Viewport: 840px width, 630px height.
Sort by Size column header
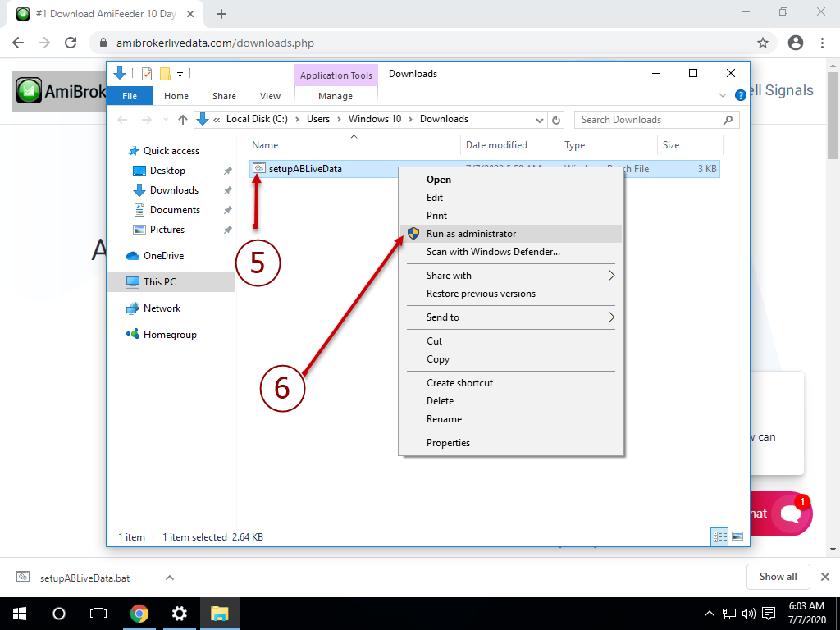pos(671,145)
